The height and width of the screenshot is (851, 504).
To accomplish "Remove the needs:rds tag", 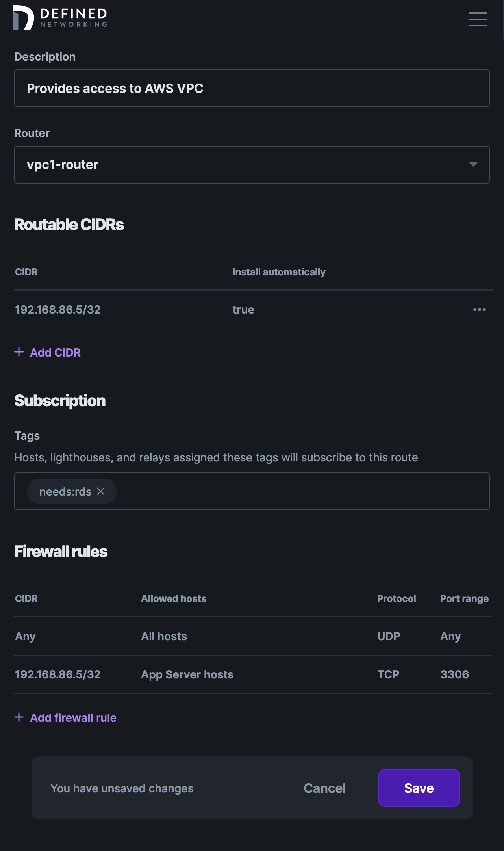I will tap(101, 491).
